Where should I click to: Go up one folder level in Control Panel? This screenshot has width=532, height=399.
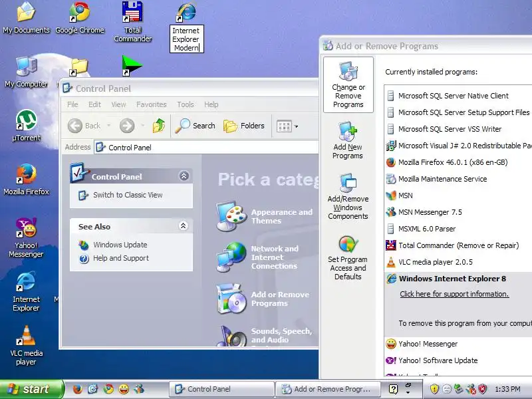[159, 126]
